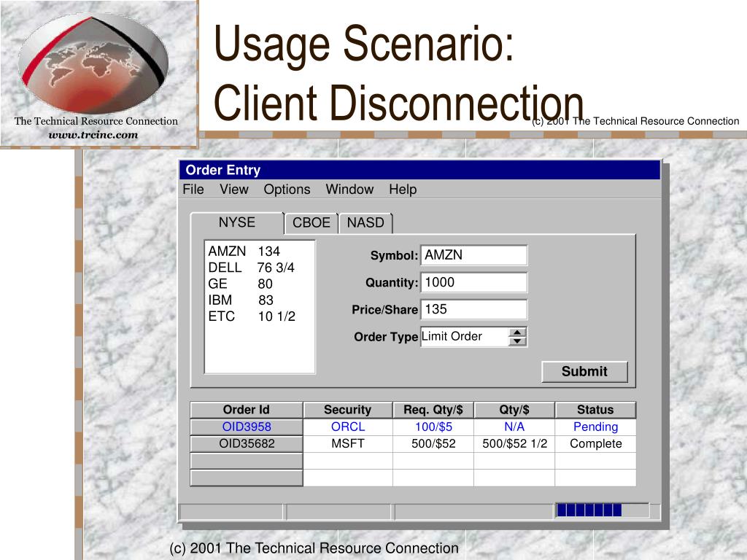Open the File menu

(193, 190)
